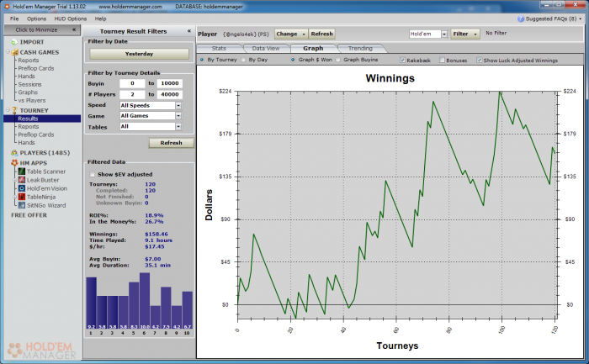This screenshot has height=364, width=589.
Task: Click Refresh button next to Change
Action: tap(322, 34)
